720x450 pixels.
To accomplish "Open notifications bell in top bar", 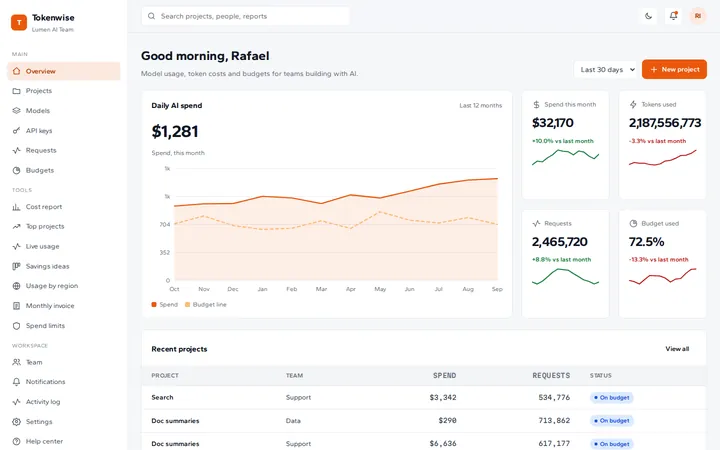I will 673,16.
